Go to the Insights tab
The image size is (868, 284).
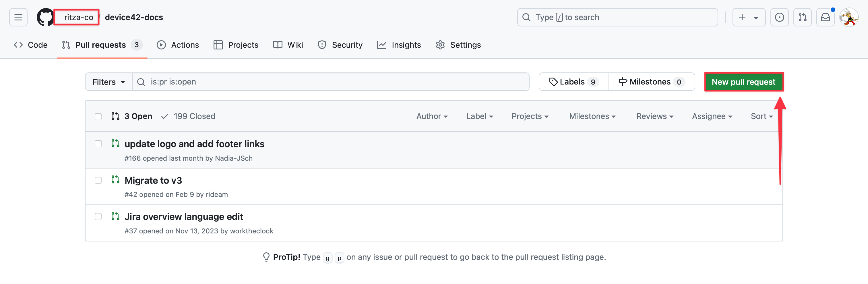399,45
